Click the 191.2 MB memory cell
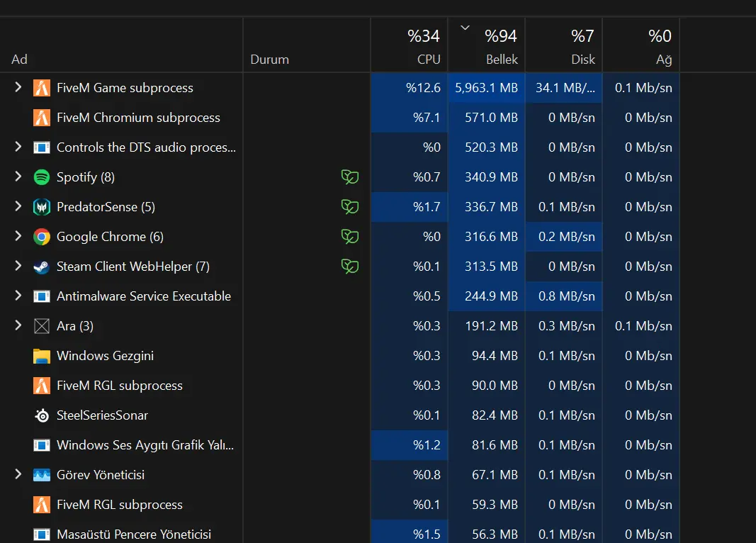 click(x=487, y=327)
